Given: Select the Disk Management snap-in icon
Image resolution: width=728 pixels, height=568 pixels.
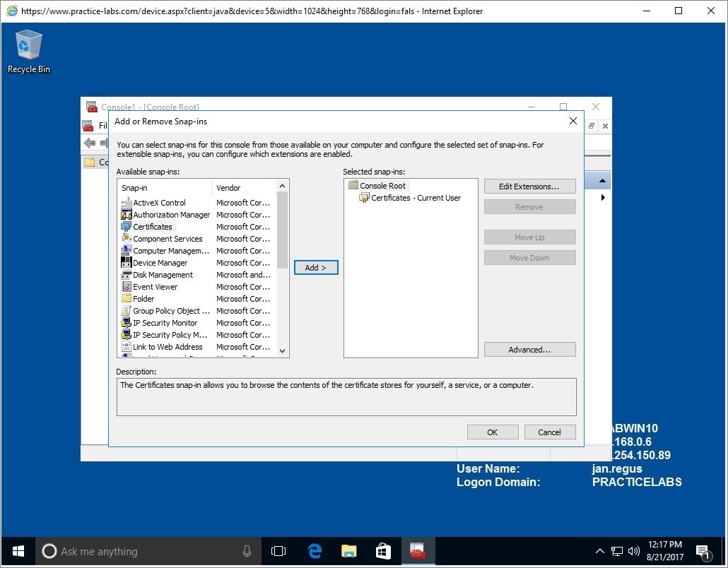Looking at the screenshot, I should coord(126,275).
